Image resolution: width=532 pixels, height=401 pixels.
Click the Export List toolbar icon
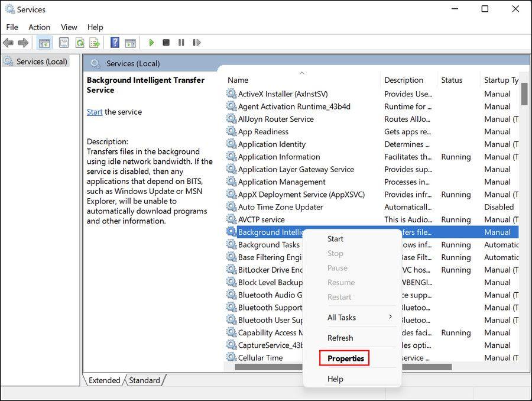pyautogui.click(x=94, y=43)
